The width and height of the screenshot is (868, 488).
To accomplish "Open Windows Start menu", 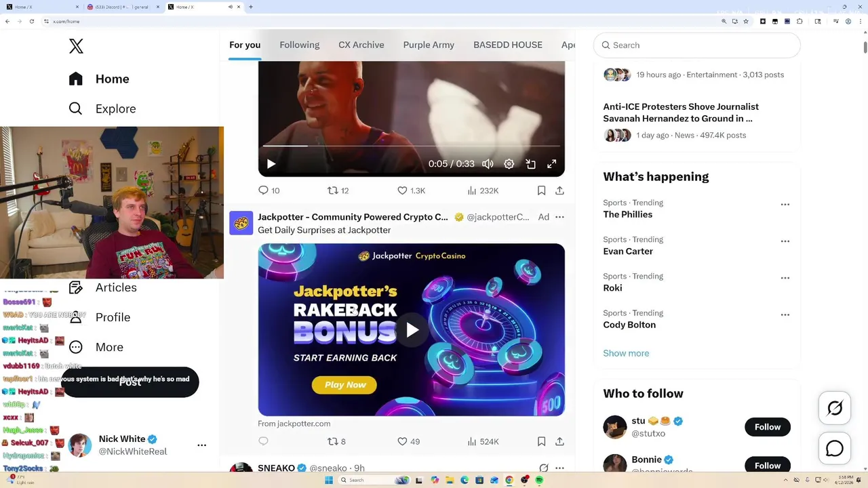I will (329, 480).
